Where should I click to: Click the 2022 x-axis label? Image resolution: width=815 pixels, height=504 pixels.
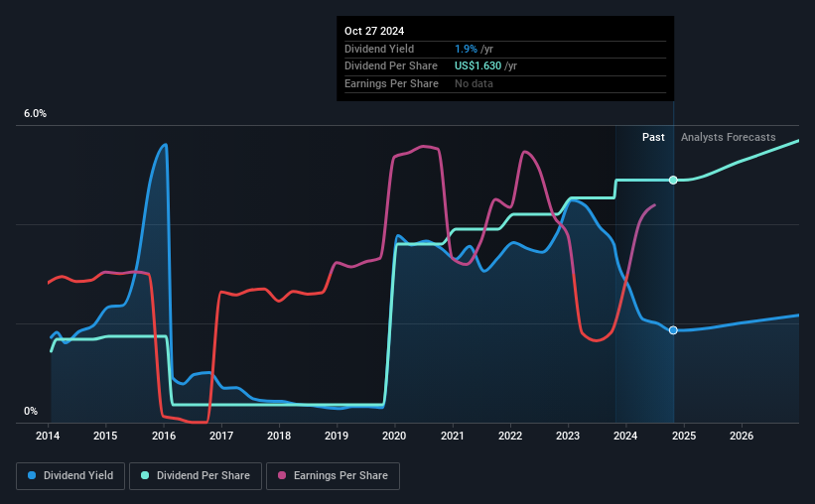pyautogui.click(x=510, y=436)
